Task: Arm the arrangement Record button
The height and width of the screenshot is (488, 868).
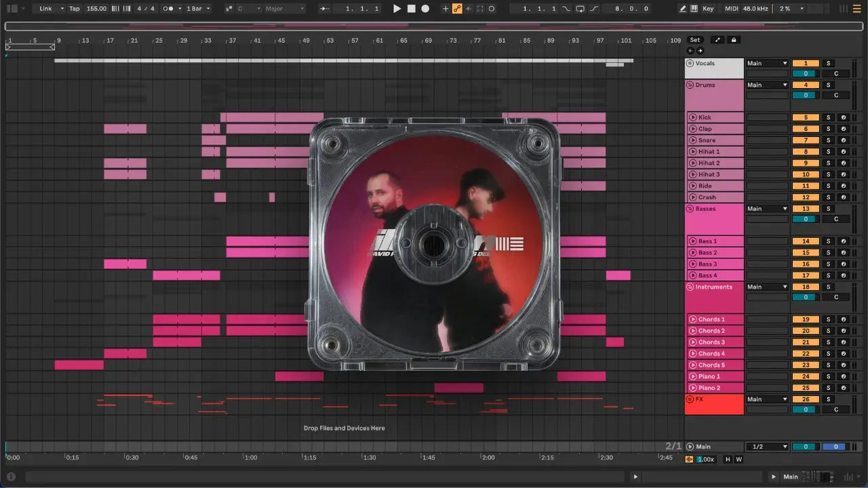Action: click(x=425, y=9)
